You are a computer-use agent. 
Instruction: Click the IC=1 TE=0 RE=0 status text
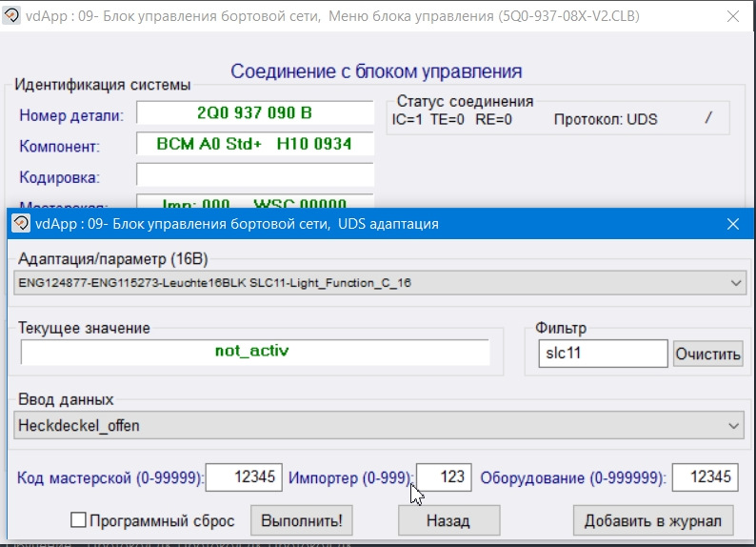coord(451,119)
